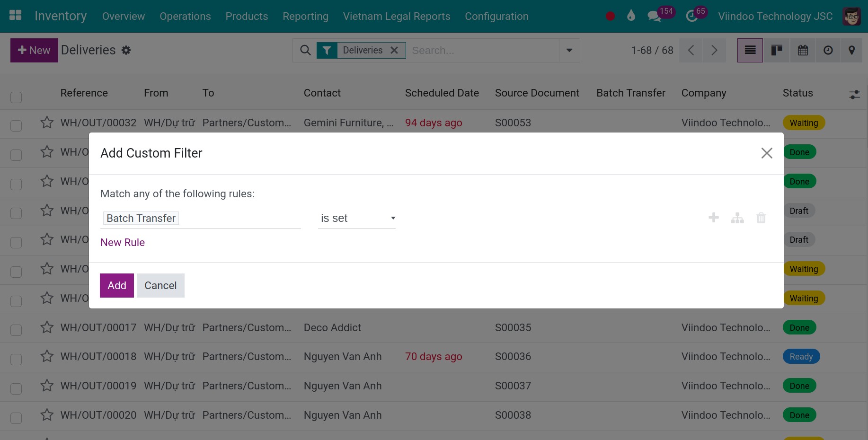Viewport: 868px width, 440px height.
Task: Sort by Company column header
Action: point(704,93)
